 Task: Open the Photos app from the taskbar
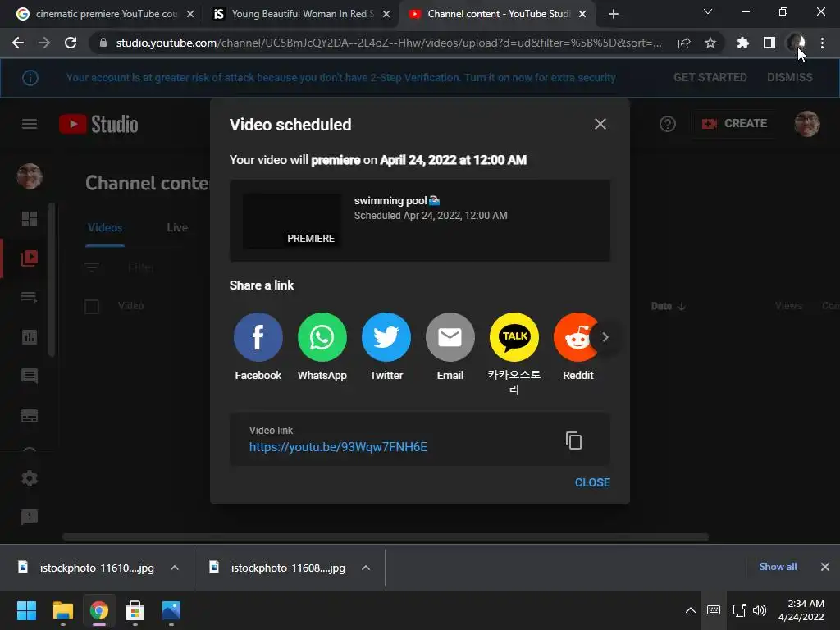tap(171, 610)
